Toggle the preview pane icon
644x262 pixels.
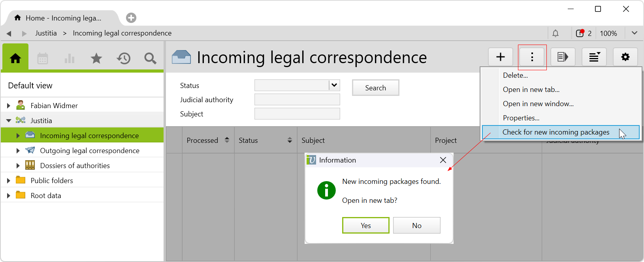pos(563,57)
